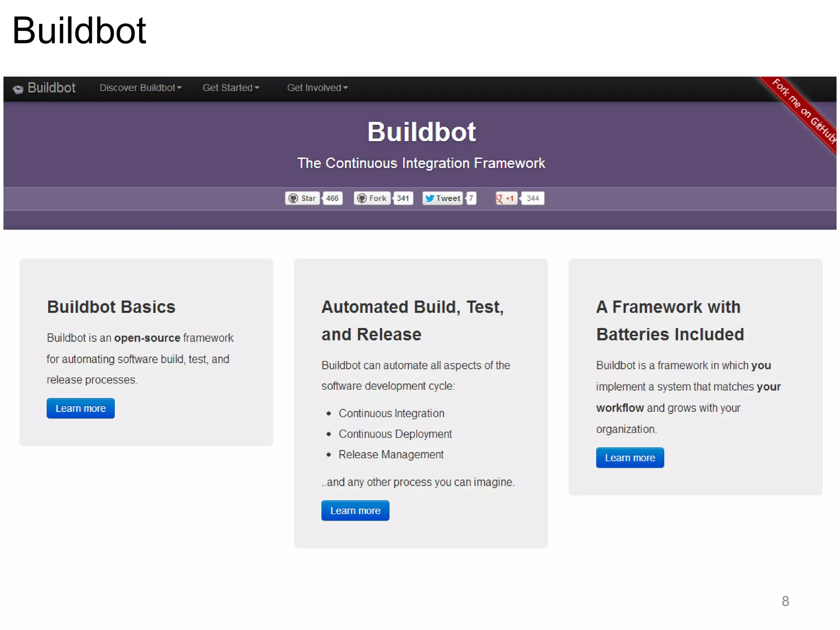Expand the Discover Buildbot dropdown menu
The height and width of the screenshot is (630, 840).
coord(141,88)
